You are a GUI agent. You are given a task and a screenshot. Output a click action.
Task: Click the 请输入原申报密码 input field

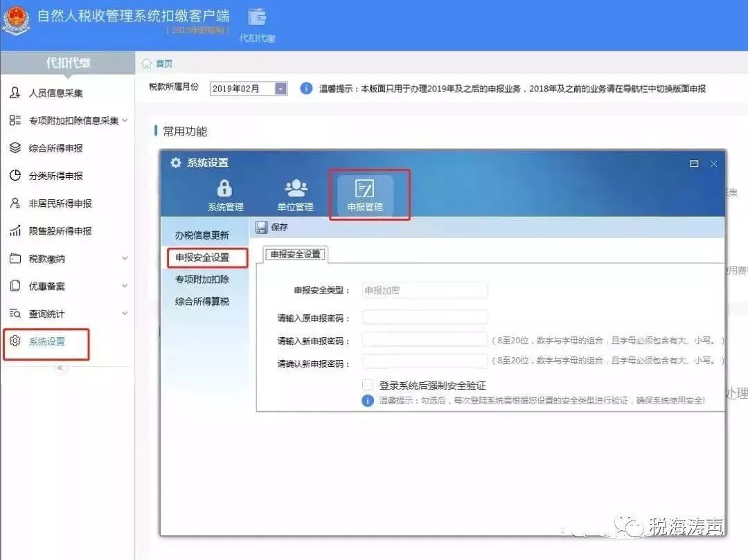click(x=425, y=317)
